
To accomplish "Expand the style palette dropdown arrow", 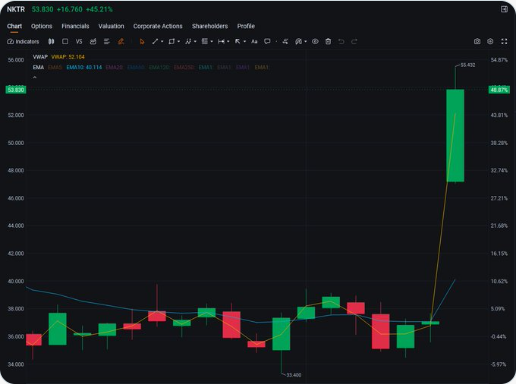I will (305, 42).
